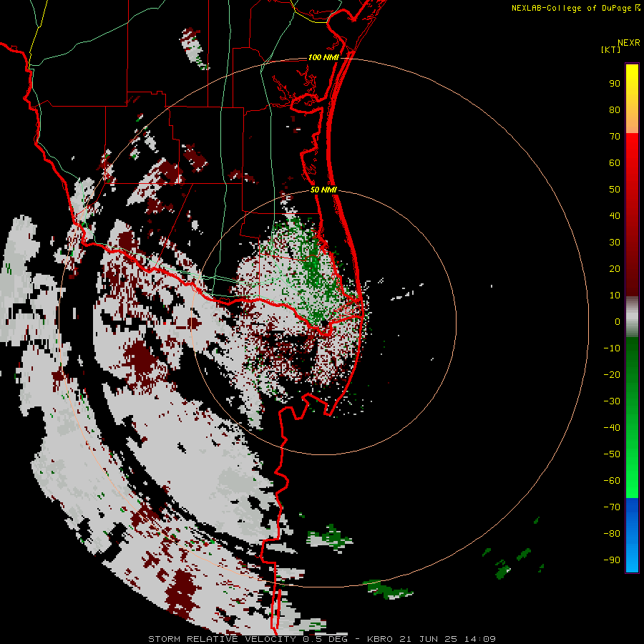Click the Storm Relative Velocity caption at bottom
Viewport: 644px width, 644px height.
coord(322,639)
